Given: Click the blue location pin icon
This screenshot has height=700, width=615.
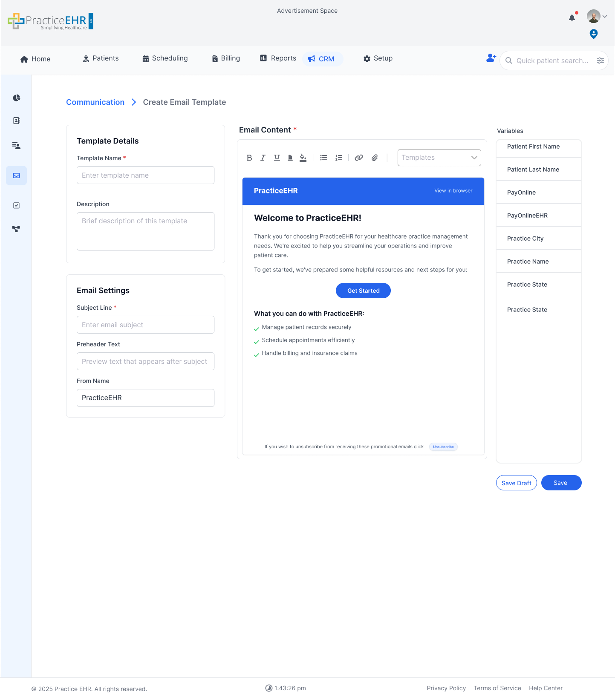Looking at the screenshot, I should [x=593, y=34].
